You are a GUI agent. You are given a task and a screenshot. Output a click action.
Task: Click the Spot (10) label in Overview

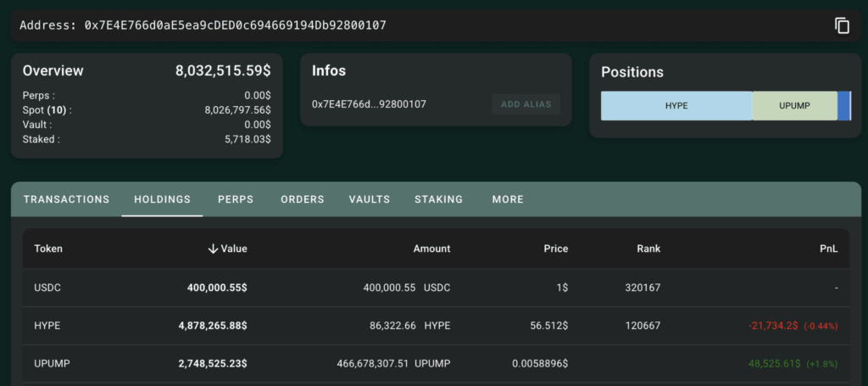[x=47, y=110]
